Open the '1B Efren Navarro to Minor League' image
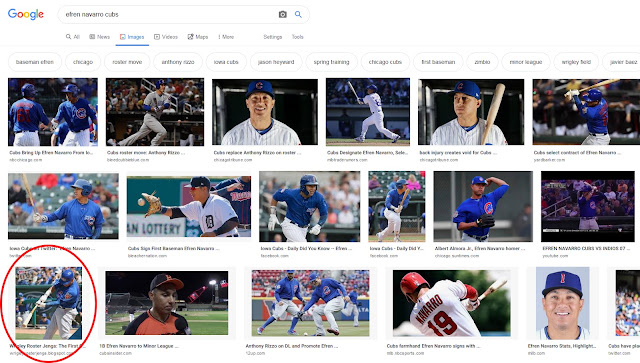 pyautogui.click(x=167, y=303)
